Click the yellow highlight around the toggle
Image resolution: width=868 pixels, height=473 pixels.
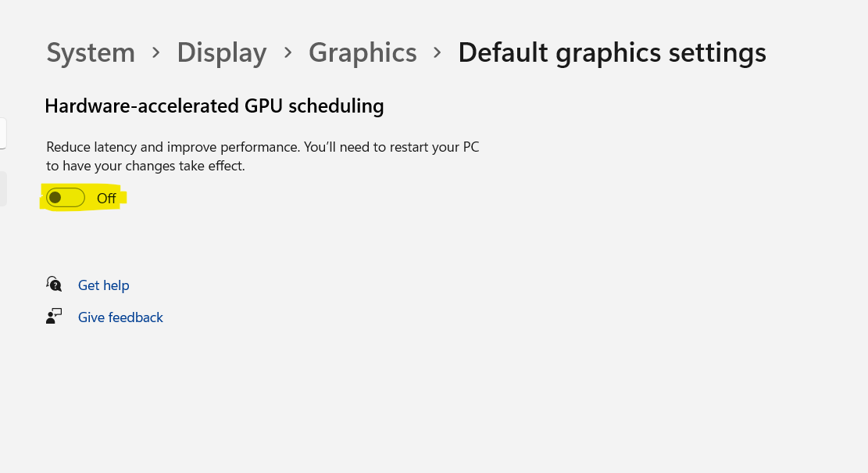pos(83,198)
